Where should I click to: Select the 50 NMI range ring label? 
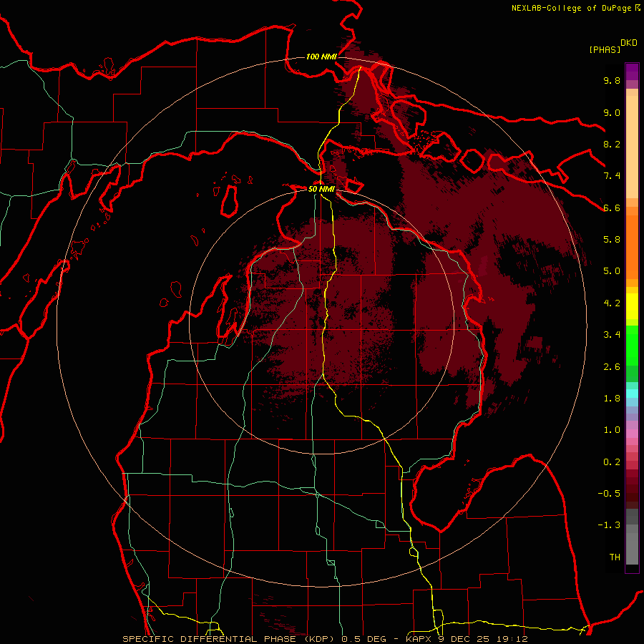pyautogui.click(x=321, y=189)
